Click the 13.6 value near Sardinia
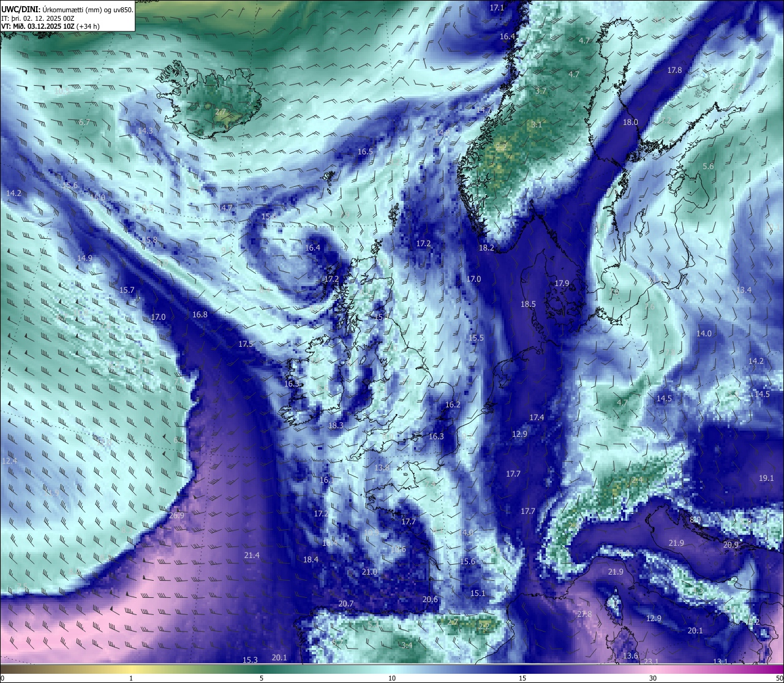The height and width of the screenshot is (683, 784). (x=630, y=656)
